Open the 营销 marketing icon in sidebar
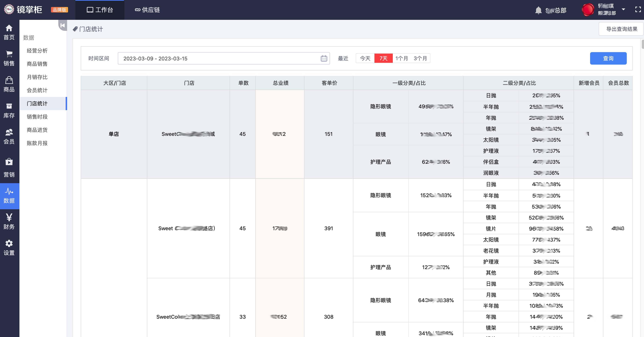This screenshot has width=644, height=337. point(9,162)
